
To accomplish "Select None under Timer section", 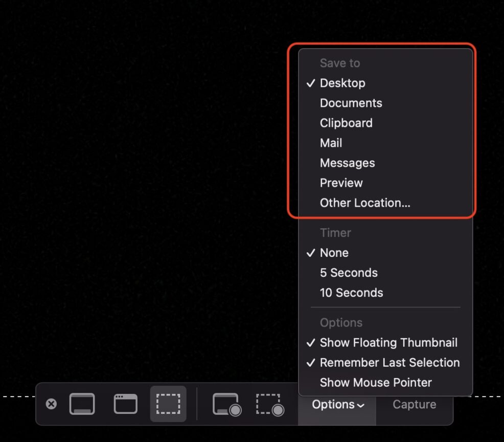I will pos(334,253).
